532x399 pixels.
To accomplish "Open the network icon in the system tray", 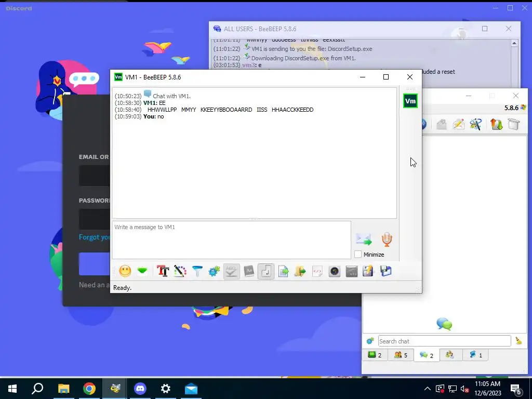I will click(x=453, y=389).
